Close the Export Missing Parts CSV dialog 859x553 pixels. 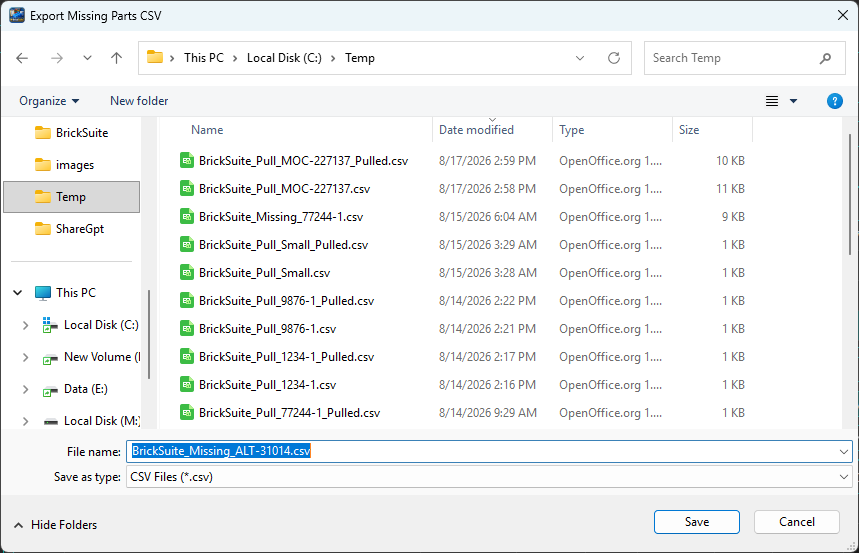(843, 15)
